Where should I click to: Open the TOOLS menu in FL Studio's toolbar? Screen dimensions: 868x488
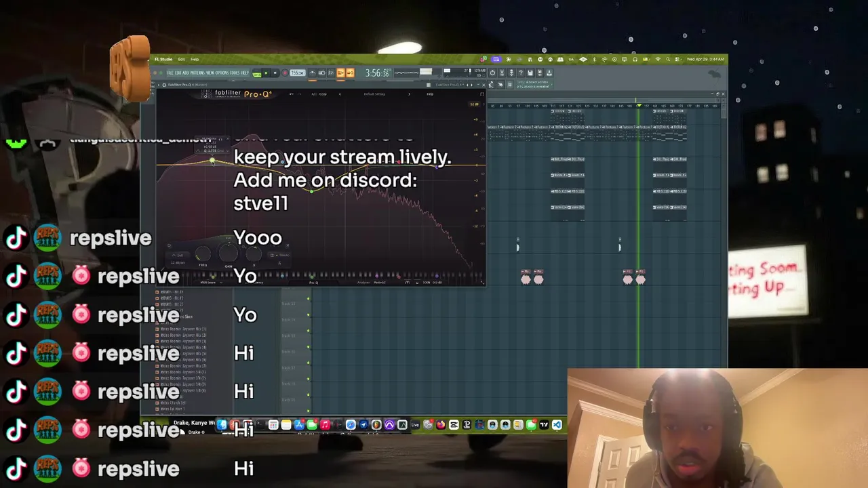[235, 73]
